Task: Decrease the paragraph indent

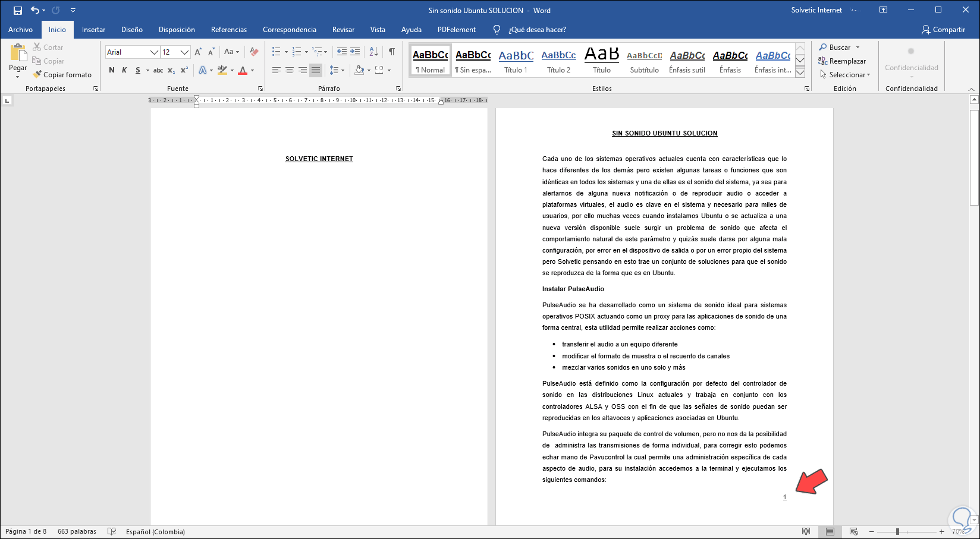Action: 342,52
